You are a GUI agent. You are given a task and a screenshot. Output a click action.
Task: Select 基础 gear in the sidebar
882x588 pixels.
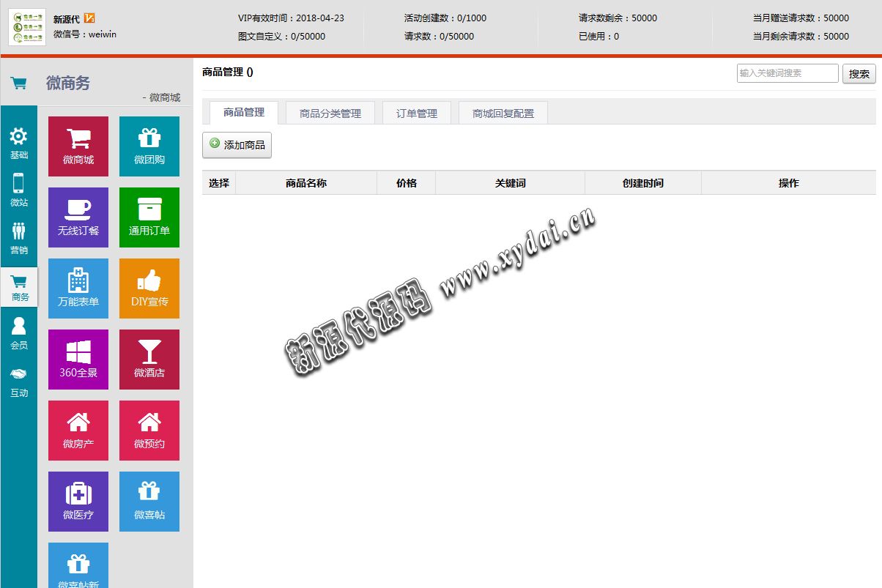coord(19,144)
